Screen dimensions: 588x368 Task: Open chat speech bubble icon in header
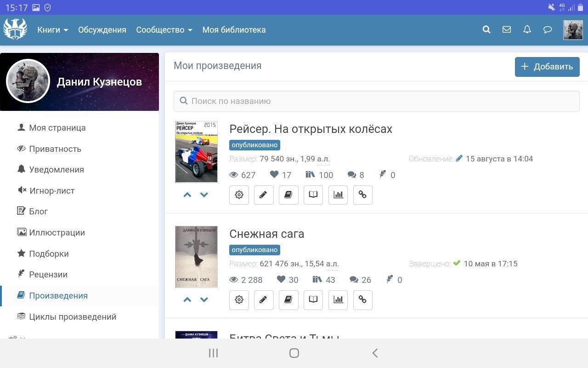(x=547, y=30)
